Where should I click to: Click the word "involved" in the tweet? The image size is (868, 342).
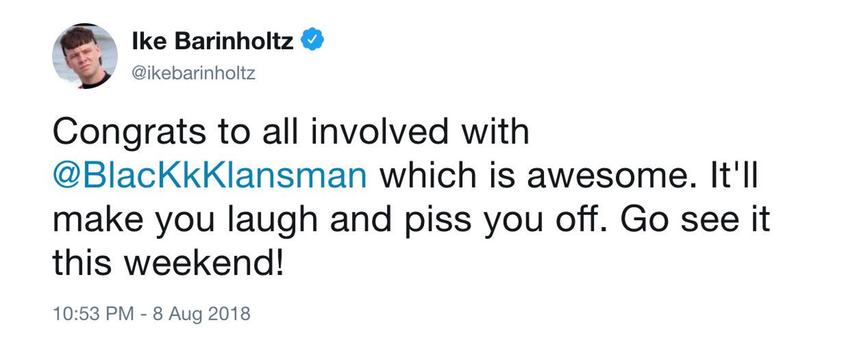pos(380,132)
